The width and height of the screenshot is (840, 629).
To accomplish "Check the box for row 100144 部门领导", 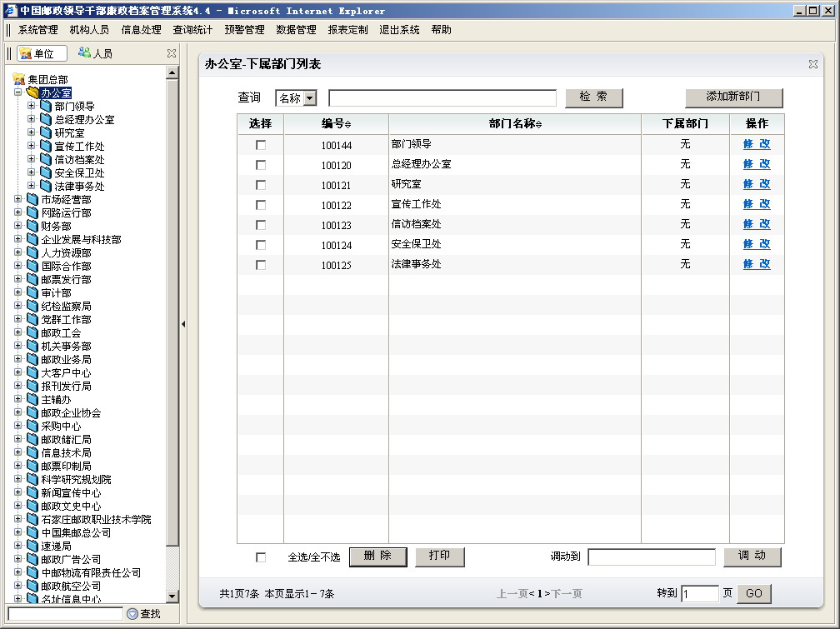I will pyautogui.click(x=261, y=145).
